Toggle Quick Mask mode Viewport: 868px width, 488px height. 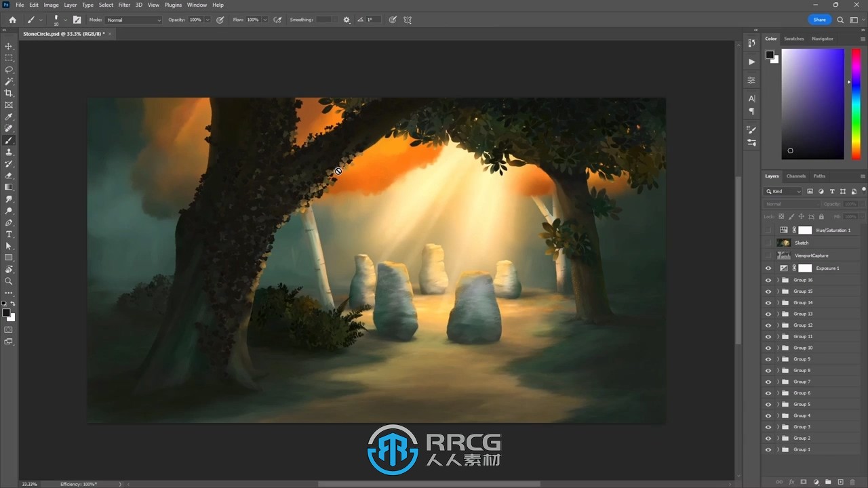pyautogui.click(x=9, y=330)
